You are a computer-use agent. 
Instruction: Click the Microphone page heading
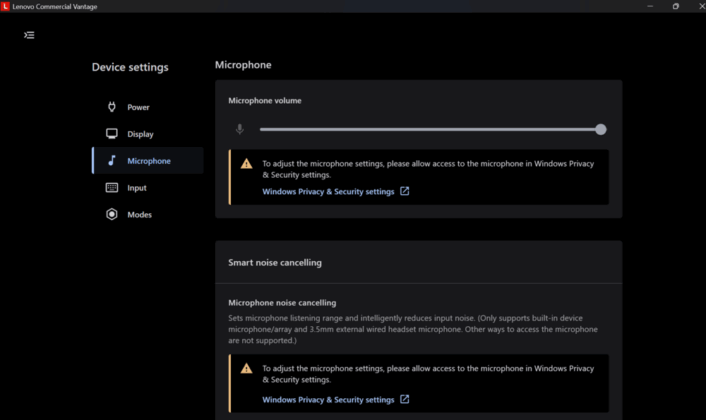[x=243, y=65]
